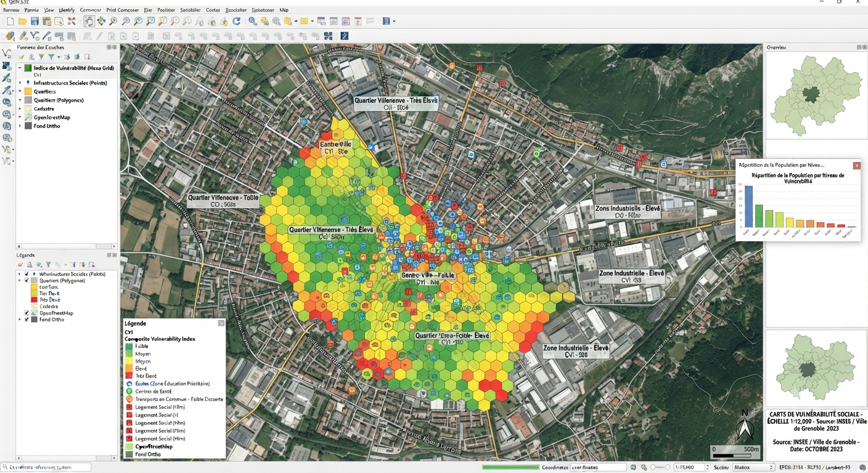Click the Faible green color swatch in legend
This screenshot has height=473, width=868.
[129, 346]
